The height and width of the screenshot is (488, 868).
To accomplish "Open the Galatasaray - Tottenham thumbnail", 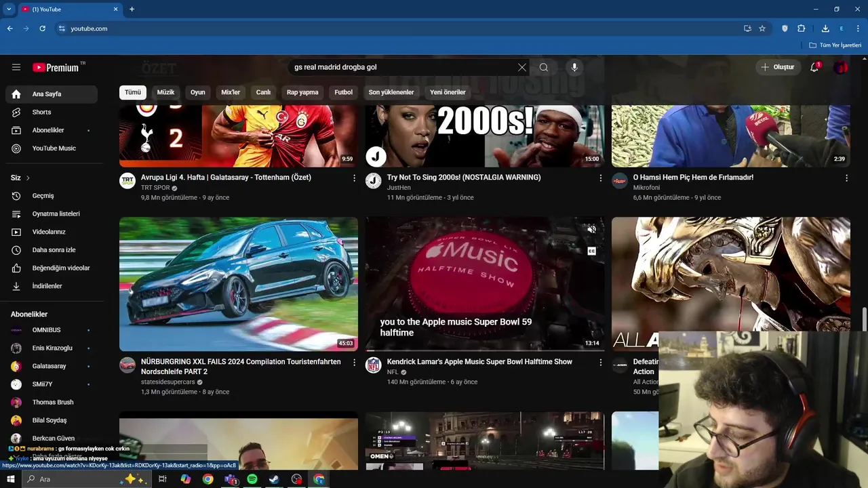I will (x=239, y=136).
